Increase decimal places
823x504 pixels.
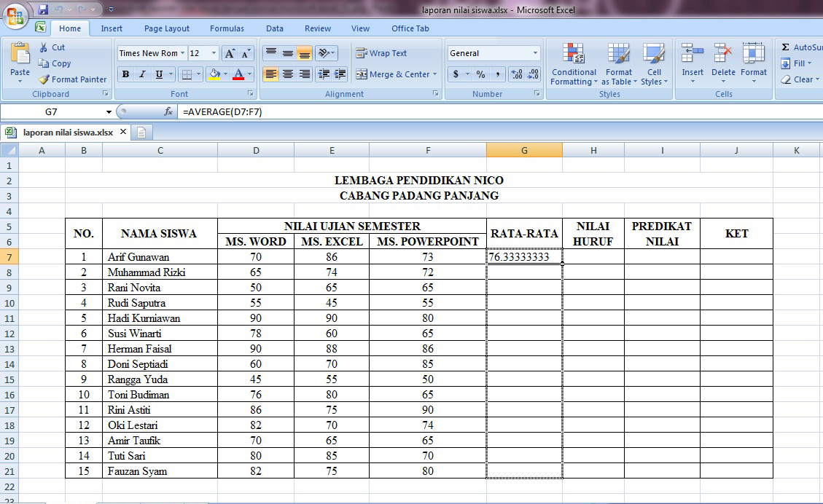click(x=517, y=74)
